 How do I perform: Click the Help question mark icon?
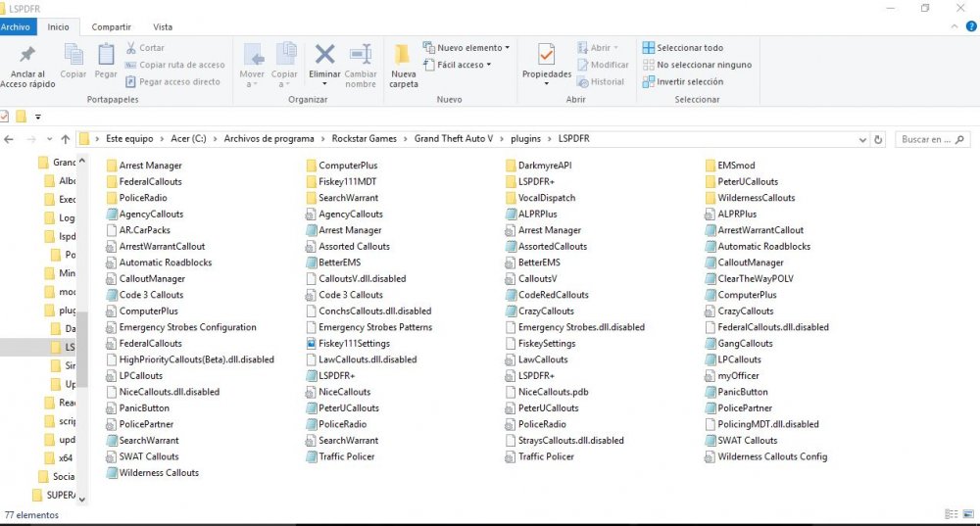click(x=971, y=26)
